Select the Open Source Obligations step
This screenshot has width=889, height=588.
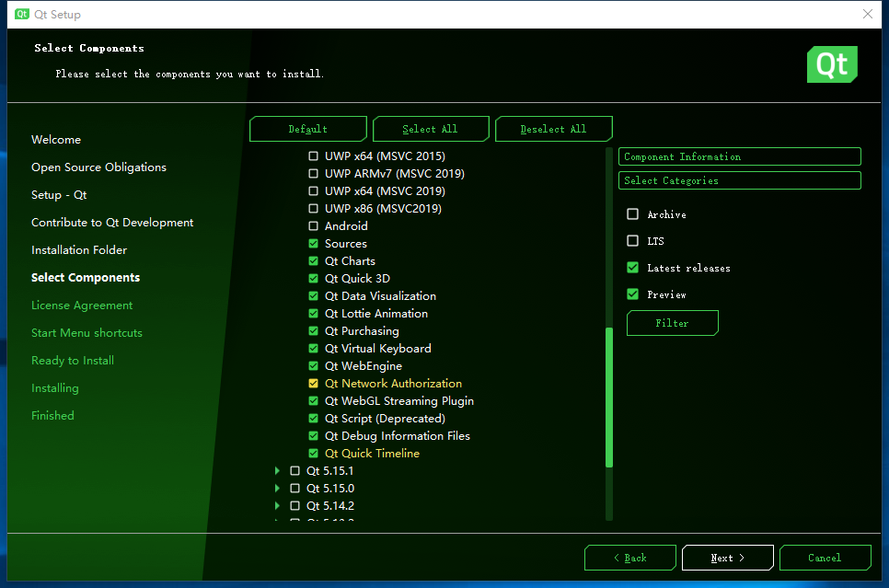point(98,167)
